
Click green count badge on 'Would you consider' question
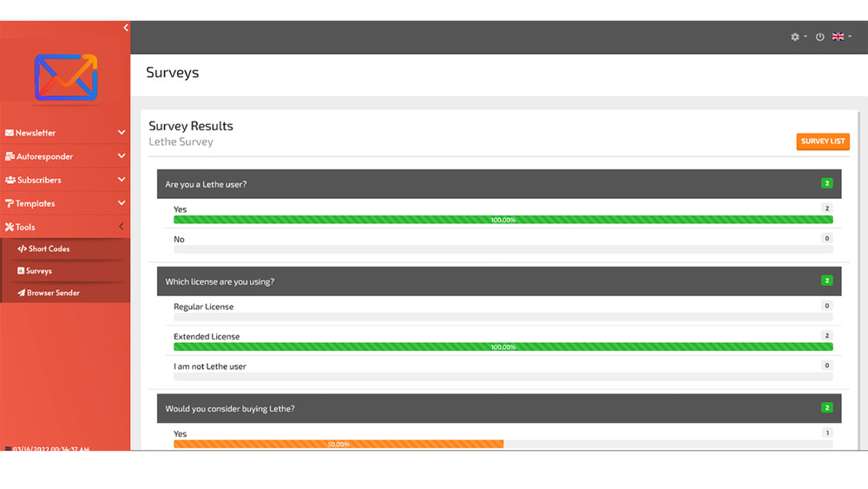826,407
